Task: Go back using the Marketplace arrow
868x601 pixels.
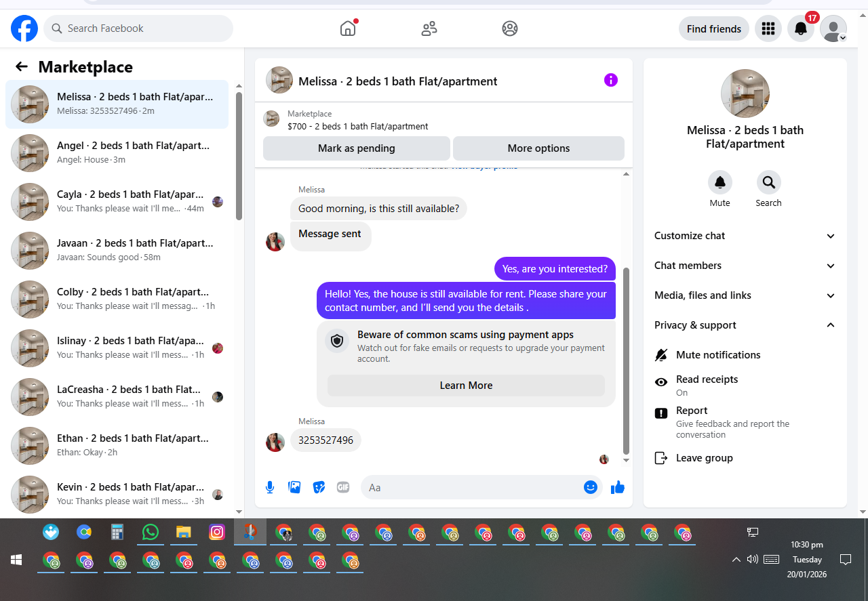Action: (22, 66)
